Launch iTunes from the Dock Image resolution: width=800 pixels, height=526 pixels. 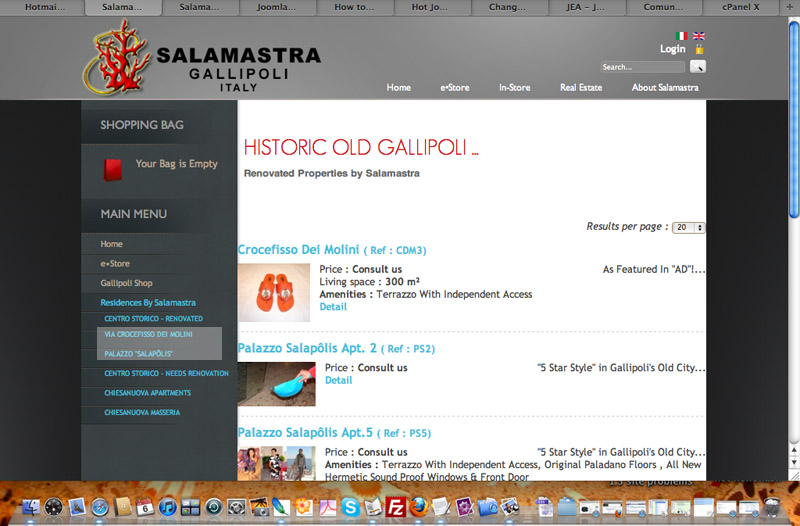[167, 507]
